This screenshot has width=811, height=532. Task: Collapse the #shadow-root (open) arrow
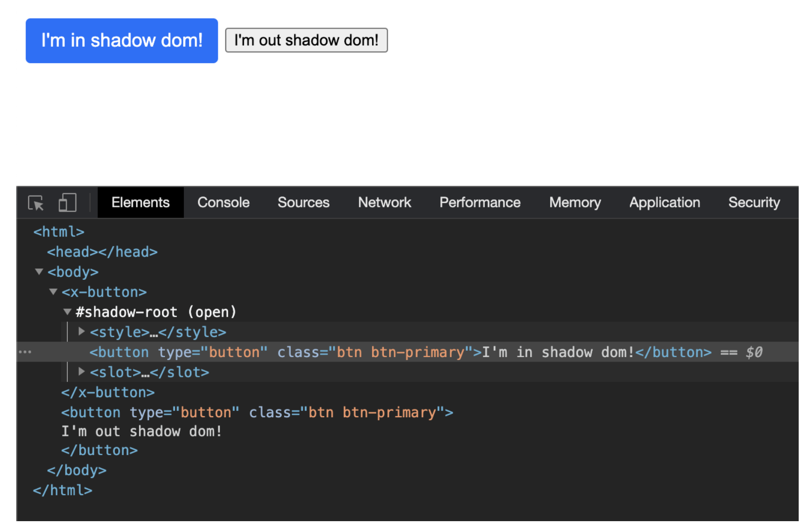[x=68, y=312]
